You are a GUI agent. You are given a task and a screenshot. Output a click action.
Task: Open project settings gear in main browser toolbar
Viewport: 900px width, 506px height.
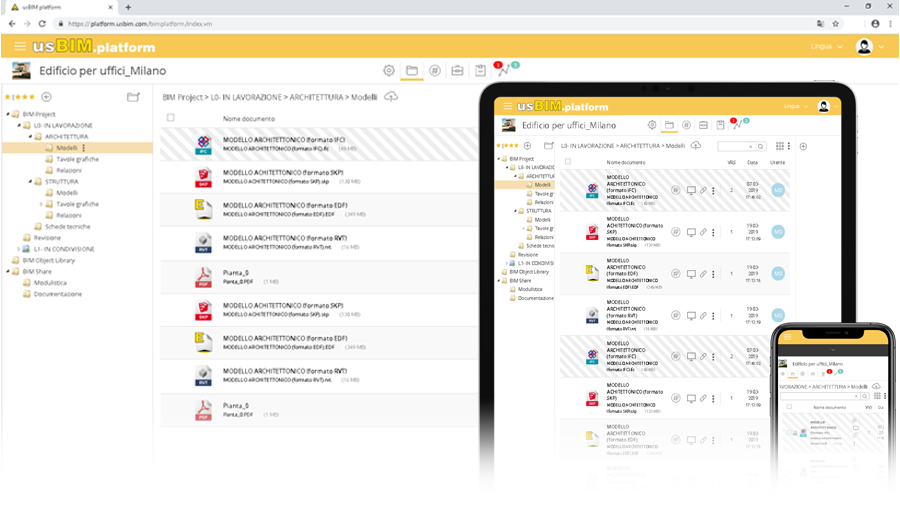(x=389, y=71)
